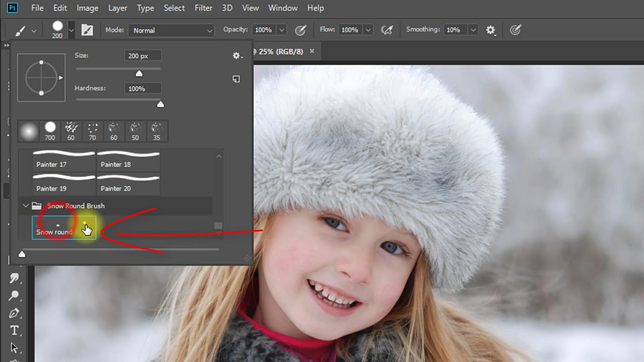644x362 pixels.
Task: Open the Smoothing slider dropdown arrow
Action: (x=473, y=30)
